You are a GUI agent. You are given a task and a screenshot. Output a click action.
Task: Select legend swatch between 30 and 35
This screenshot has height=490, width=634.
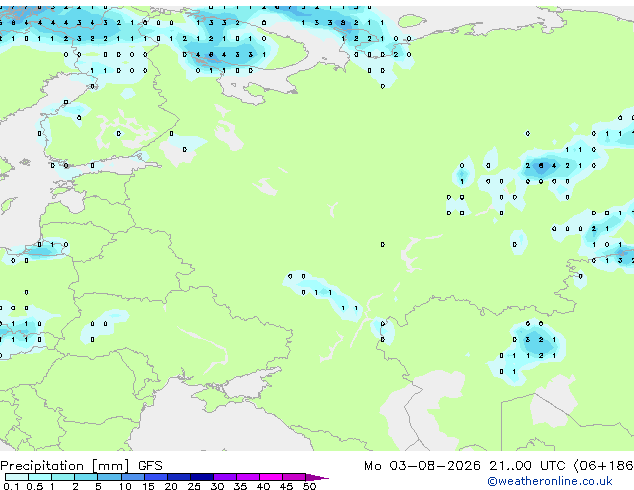(225, 477)
